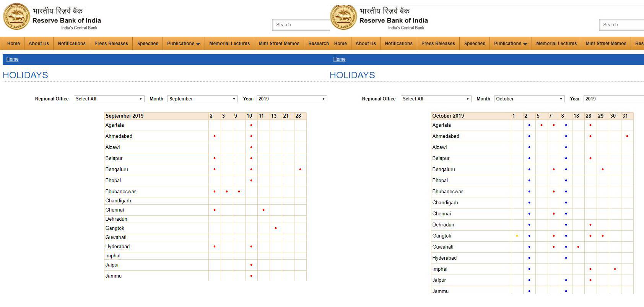
Task: Click the Home breadcrumb link above the October holidays
Action: pos(339,59)
